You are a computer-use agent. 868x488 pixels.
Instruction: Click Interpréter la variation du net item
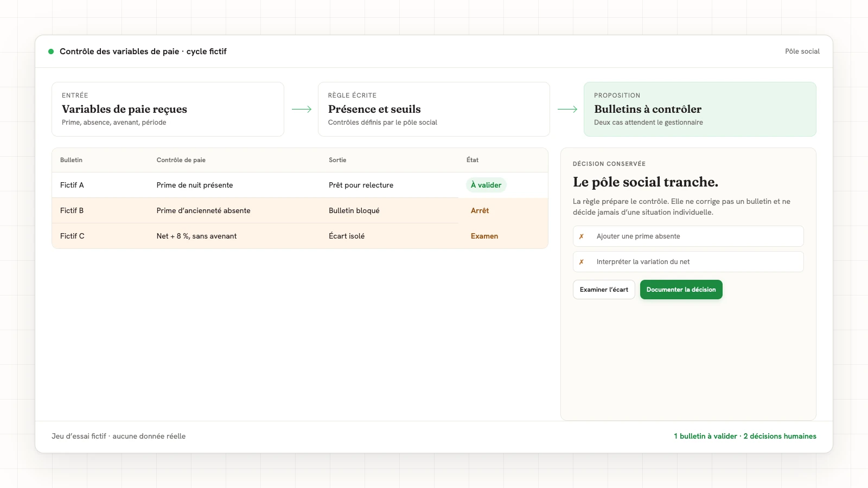688,262
